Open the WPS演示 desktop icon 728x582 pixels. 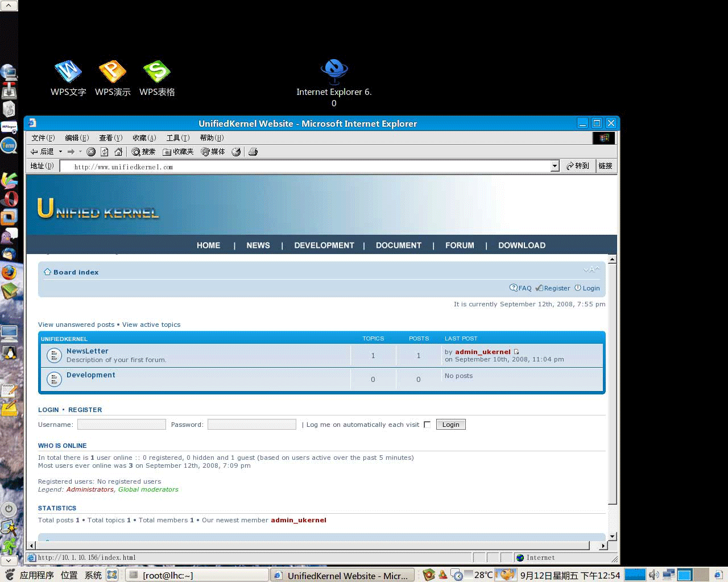[113, 78]
